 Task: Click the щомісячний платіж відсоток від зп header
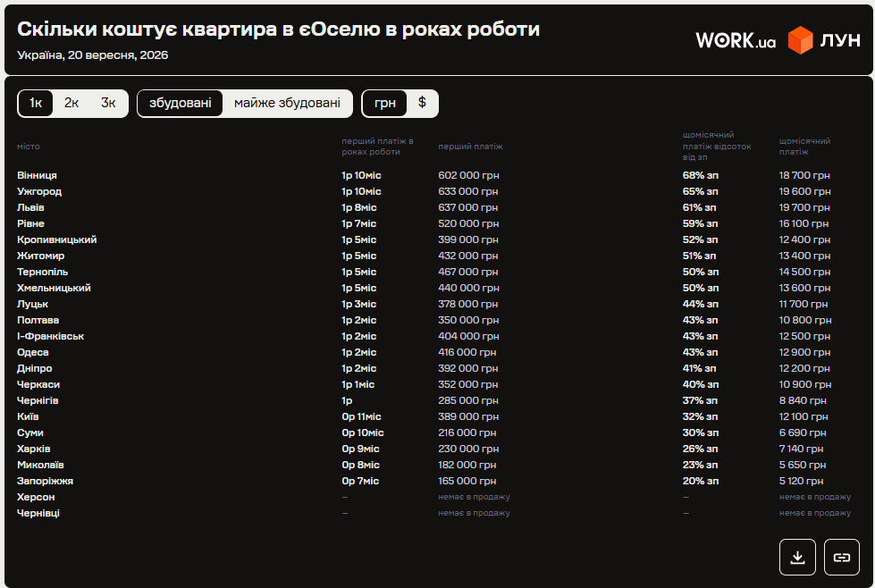click(x=717, y=147)
